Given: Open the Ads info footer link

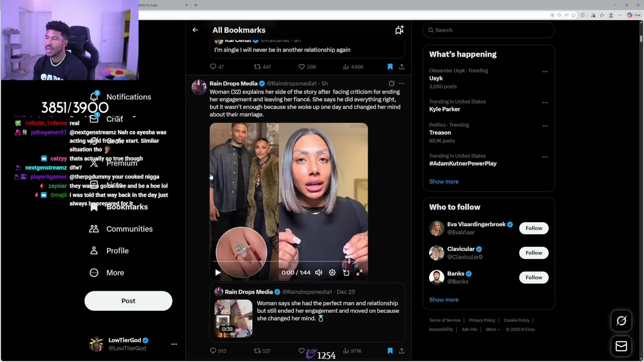Looking at the screenshot, I should [469, 329].
